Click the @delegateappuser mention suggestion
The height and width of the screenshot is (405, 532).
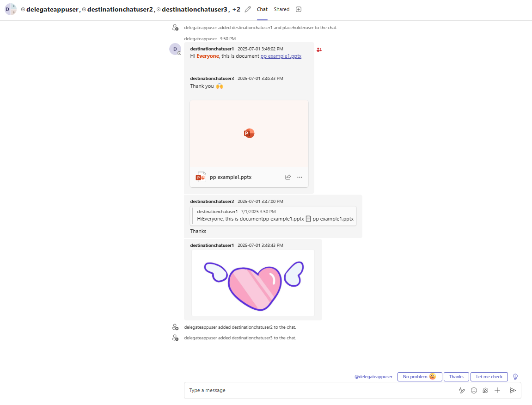click(373, 377)
